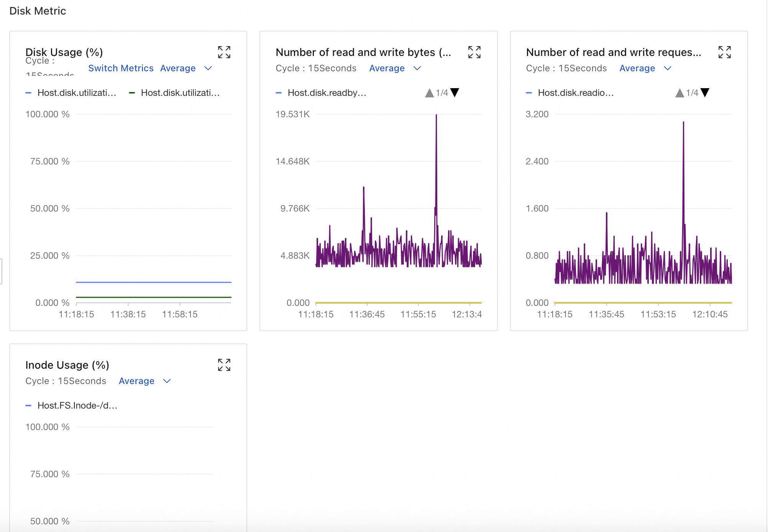
Task: Go to previous legend page in bytes chart
Action: click(x=429, y=93)
